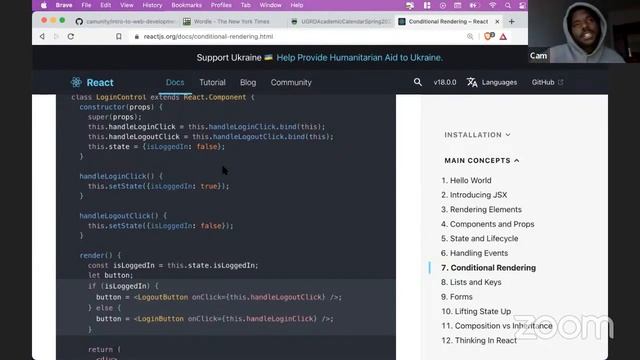Open the React docs search icon

[x=418, y=82]
